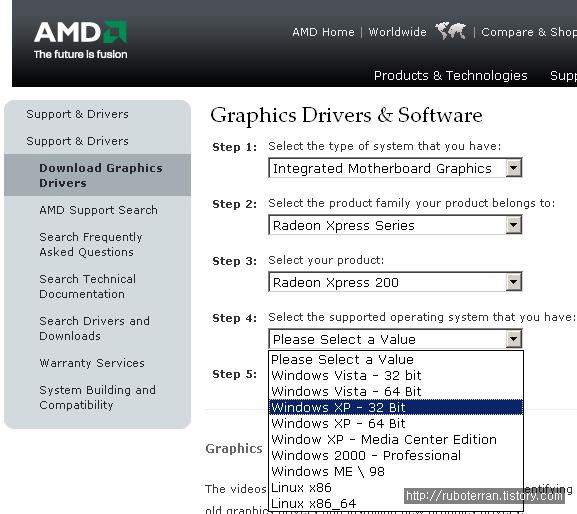Click the world map icon

[450, 32]
